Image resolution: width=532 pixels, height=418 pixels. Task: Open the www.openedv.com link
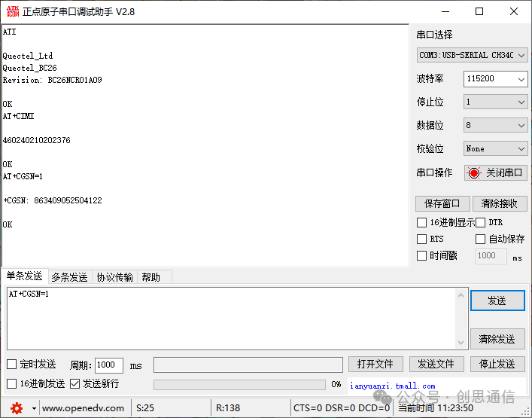point(83,407)
